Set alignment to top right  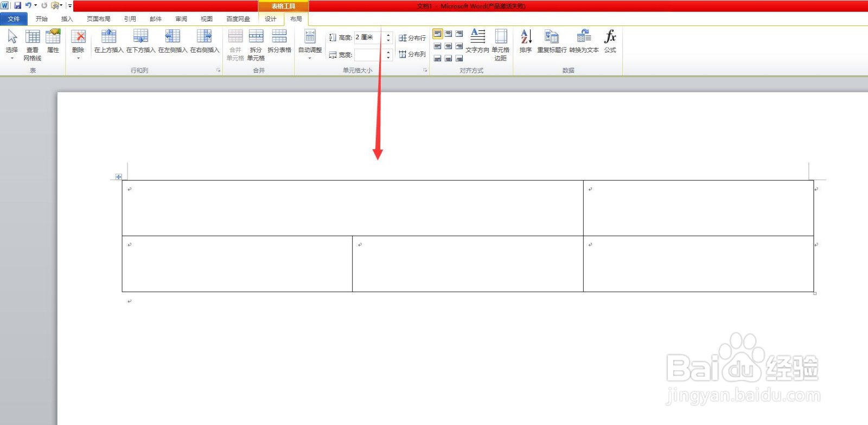pos(459,34)
